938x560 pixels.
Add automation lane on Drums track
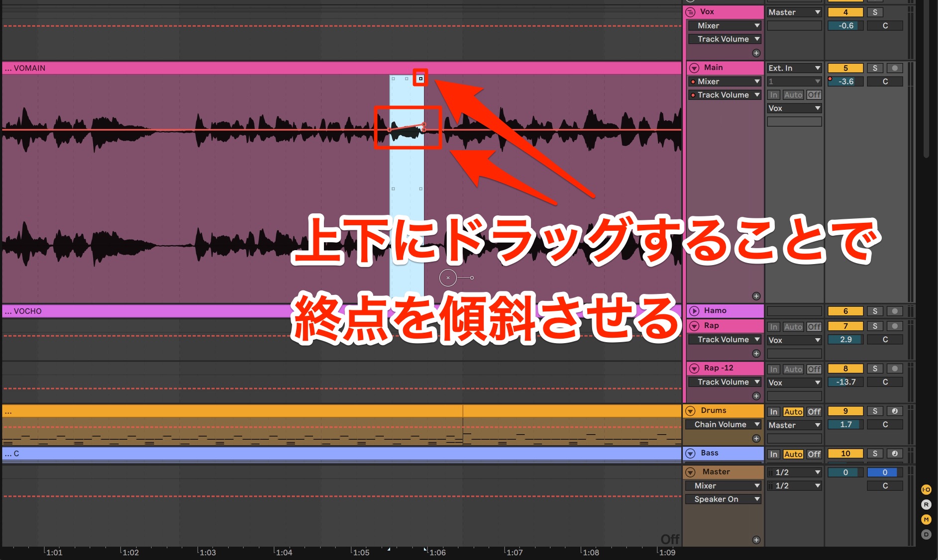tap(756, 438)
